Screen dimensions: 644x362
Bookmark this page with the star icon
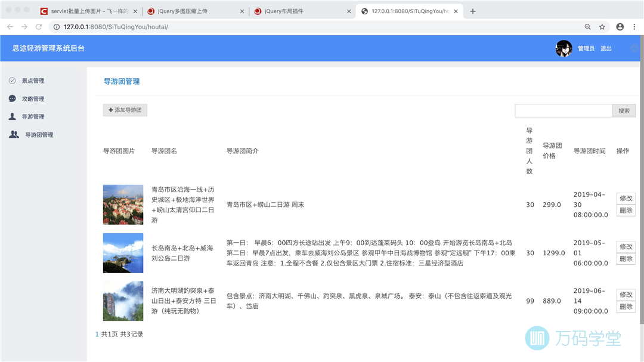pos(602,27)
